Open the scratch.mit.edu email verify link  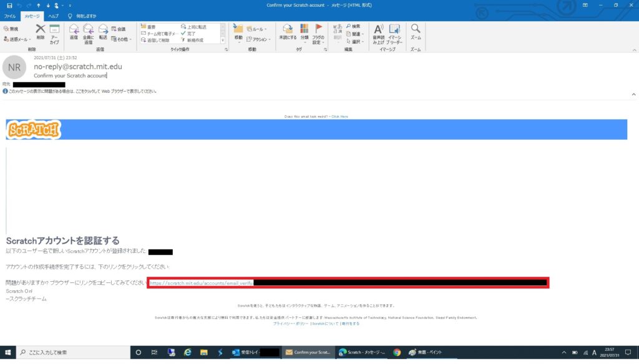pos(348,282)
